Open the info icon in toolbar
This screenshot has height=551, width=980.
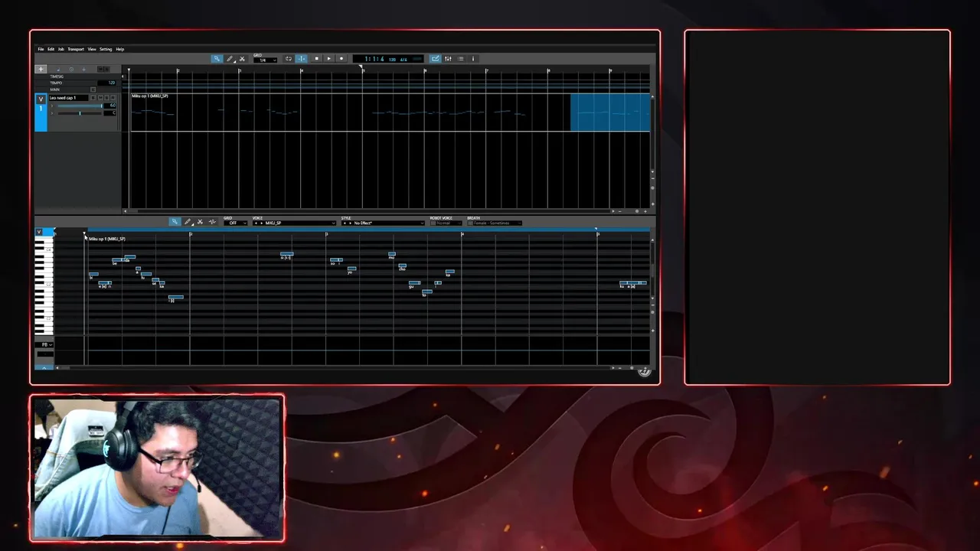(472, 59)
